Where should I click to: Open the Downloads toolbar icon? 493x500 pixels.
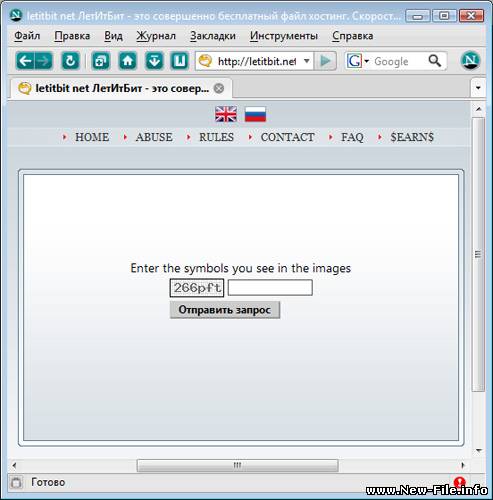coord(154,61)
